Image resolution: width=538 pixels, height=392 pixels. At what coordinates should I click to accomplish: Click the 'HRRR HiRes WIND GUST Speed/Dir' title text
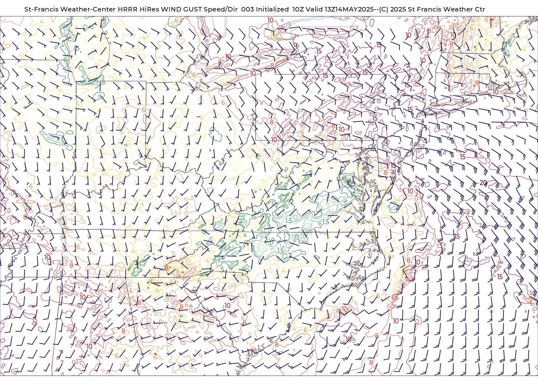[178, 9]
